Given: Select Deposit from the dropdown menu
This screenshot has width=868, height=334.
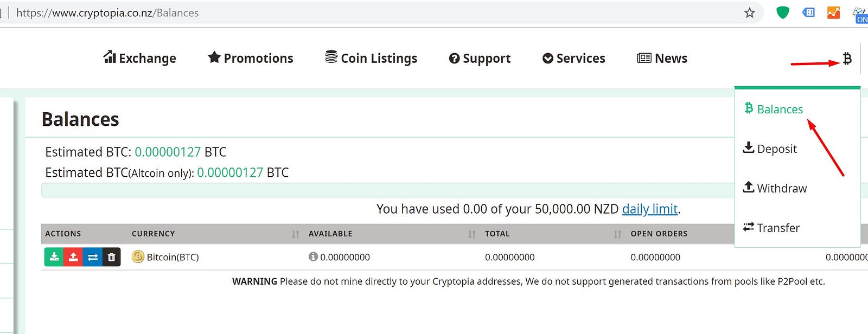Looking at the screenshot, I should [770, 149].
